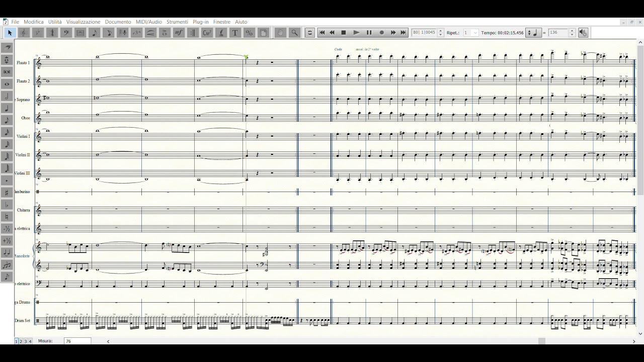Toggle the augmentation dot in palette
The image size is (644, 362).
coord(7,180)
